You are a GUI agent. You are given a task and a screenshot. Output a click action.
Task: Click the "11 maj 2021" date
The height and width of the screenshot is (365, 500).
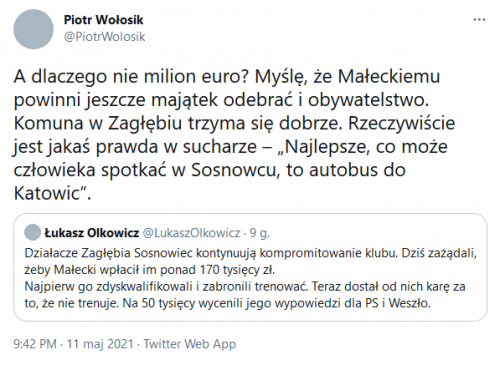[x=100, y=344]
